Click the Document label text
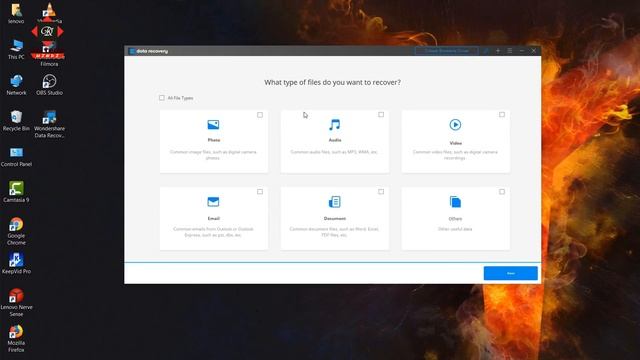 (335, 218)
